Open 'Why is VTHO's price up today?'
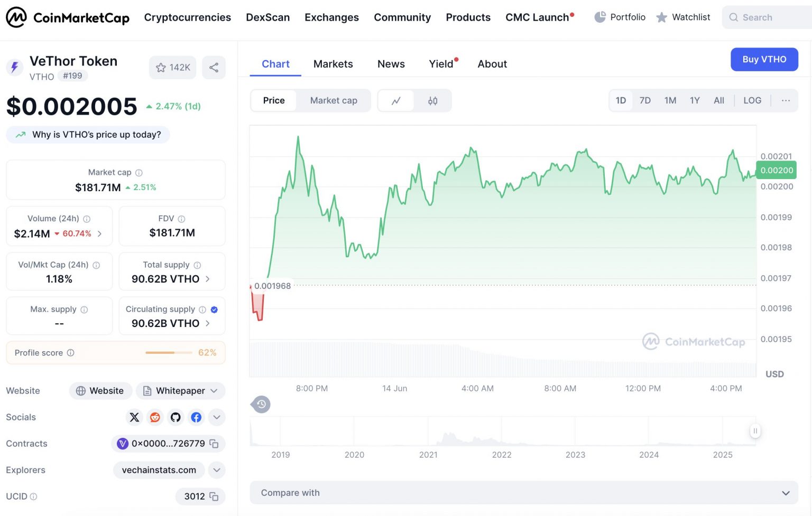This screenshot has width=812, height=516. pyautogui.click(x=88, y=135)
